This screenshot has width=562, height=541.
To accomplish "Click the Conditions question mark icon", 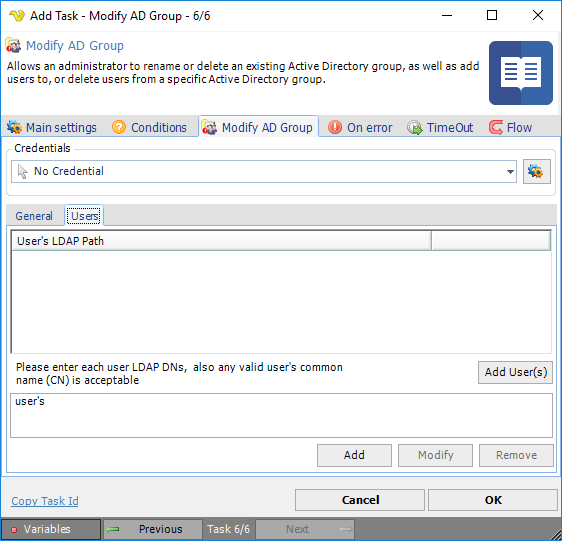I will tap(119, 127).
